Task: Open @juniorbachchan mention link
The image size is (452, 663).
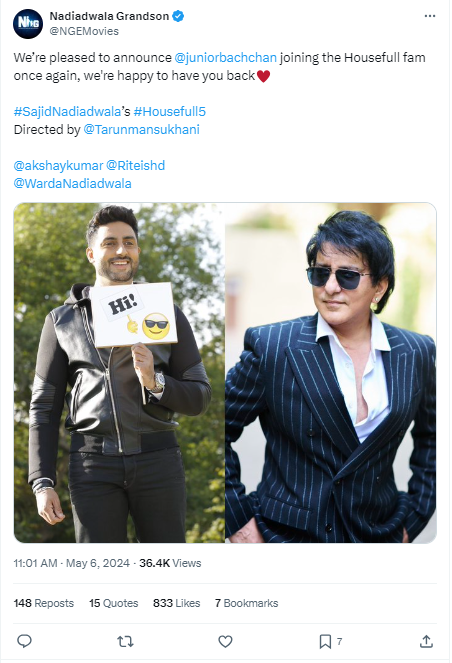Action: click(226, 58)
